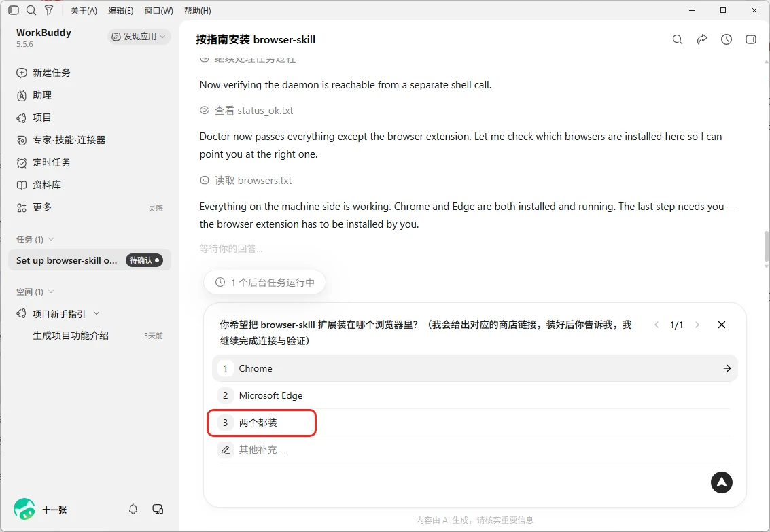Click the eye icon beside status_ok.txt
This screenshot has width=770, height=532.
(x=205, y=111)
